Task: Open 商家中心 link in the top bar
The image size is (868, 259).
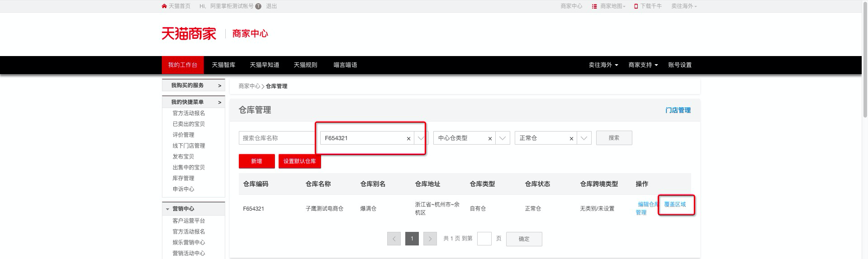Action: tap(571, 6)
